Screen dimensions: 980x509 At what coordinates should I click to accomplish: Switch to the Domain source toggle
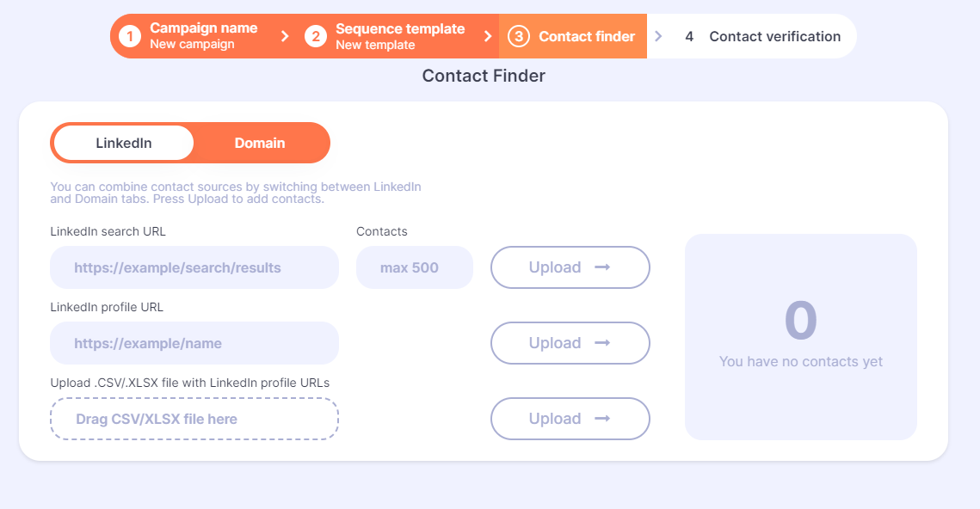pos(260,143)
